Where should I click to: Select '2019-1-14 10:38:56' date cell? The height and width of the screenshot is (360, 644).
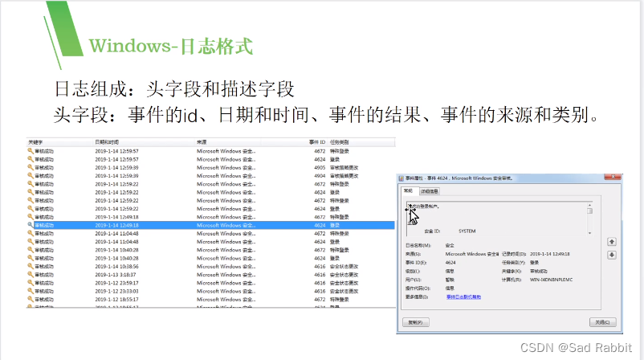tap(116, 266)
